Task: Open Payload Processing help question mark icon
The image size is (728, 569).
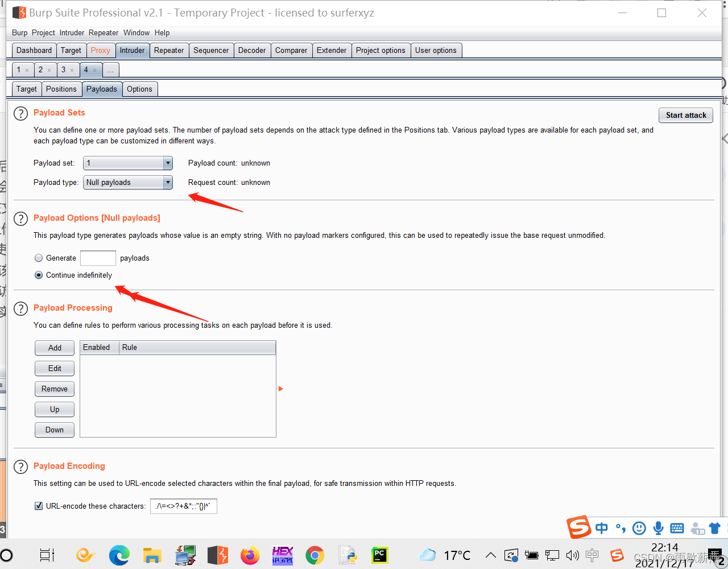Action: [20, 308]
